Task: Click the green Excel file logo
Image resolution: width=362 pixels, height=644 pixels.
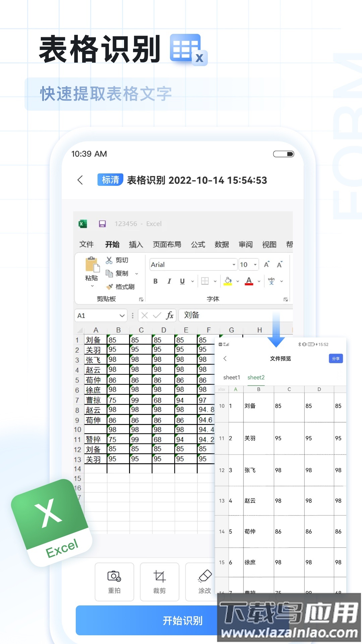Action: tap(51, 523)
